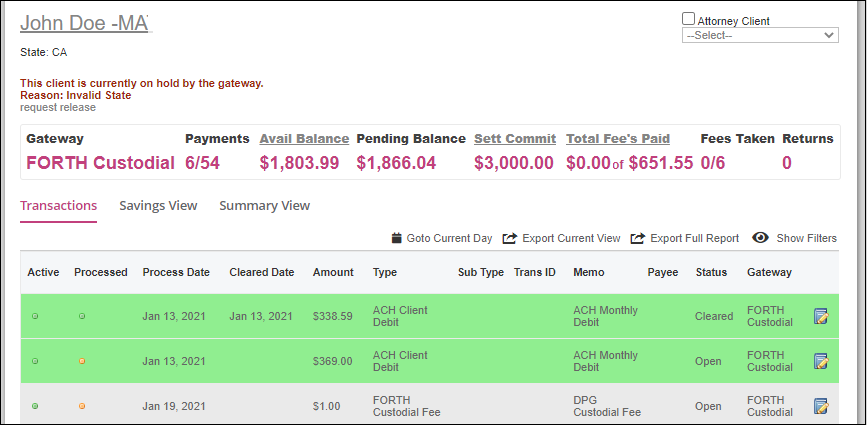This screenshot has height=425, width=867.
Task: Click the request release link
Action: [x=58, y=107]
